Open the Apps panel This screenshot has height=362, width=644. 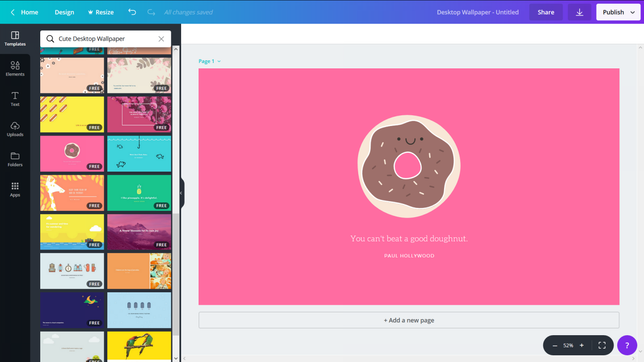coord(15,189)
